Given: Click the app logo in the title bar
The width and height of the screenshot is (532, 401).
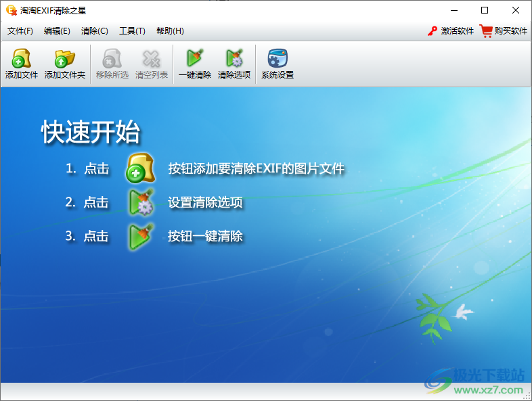Looking at the screenshot, I should [12, 11].
